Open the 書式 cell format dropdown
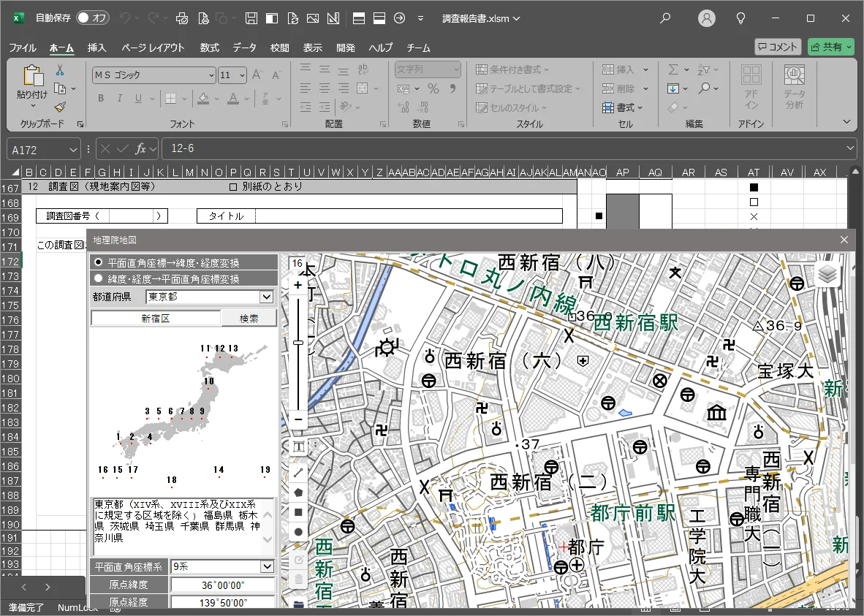This screenshot has height=616, width=864. coord(623,107)
